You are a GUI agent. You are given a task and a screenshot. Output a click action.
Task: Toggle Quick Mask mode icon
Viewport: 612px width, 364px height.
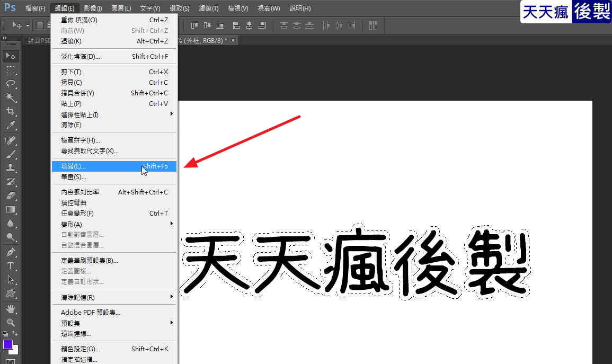point(11,361)
